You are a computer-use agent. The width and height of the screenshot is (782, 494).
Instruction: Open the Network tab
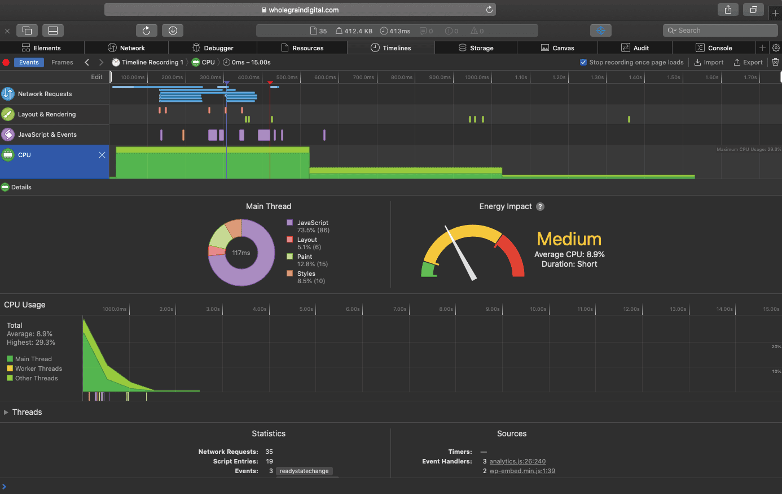126,47
